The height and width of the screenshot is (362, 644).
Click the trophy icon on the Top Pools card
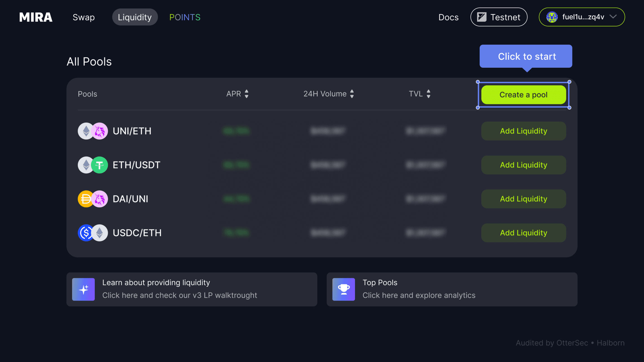coord(344,289)
